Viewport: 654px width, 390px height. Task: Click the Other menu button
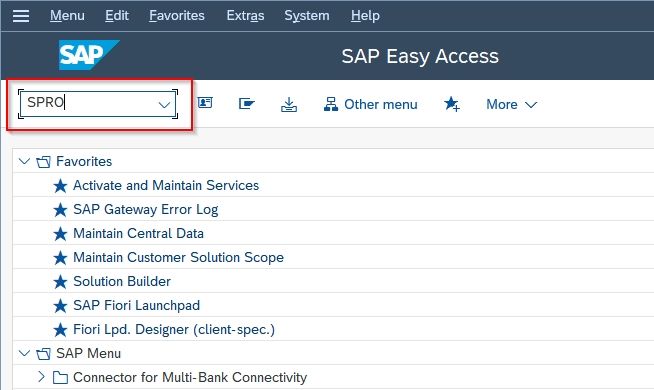click(370, 104)
